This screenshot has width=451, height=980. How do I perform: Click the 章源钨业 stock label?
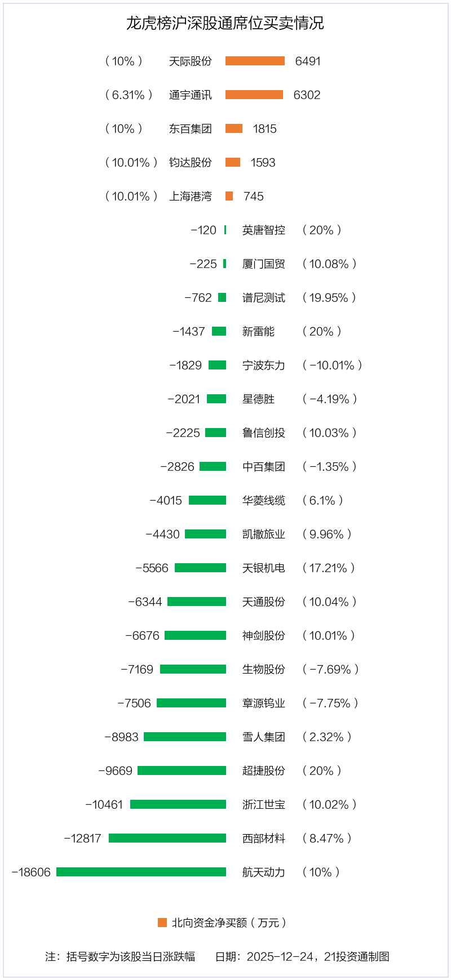264,703
